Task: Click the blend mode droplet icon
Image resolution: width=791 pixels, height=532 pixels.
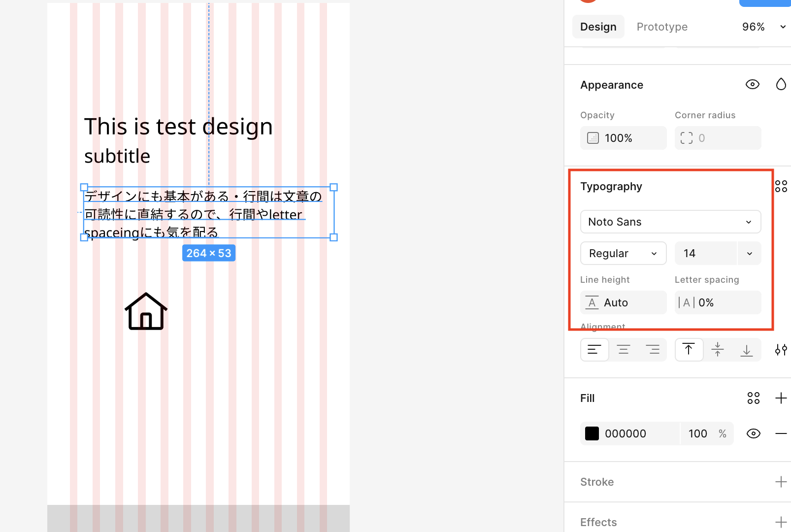Action: pyautogui.click(x=781, y=84)
